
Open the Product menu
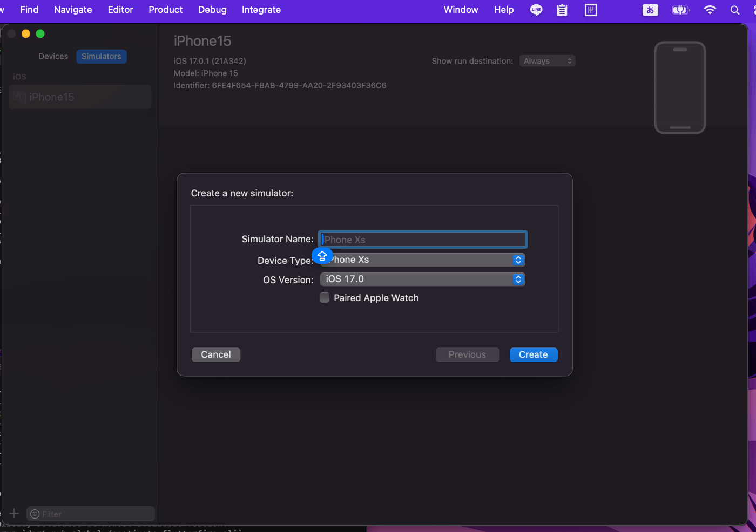pos(166,10)
